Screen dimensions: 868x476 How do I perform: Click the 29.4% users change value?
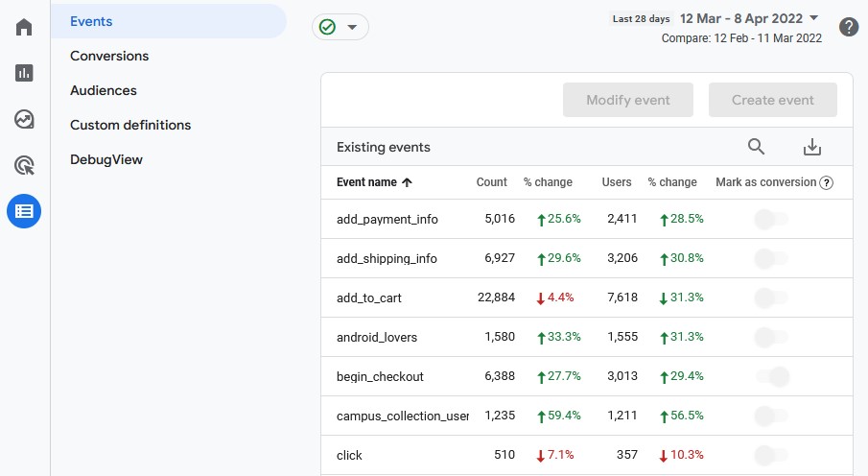pos(687,376)
